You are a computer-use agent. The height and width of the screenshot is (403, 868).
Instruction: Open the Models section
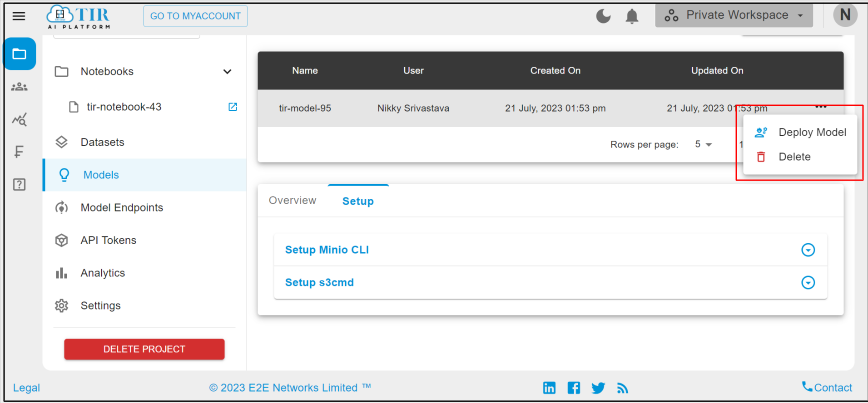[x=144, y=175]
